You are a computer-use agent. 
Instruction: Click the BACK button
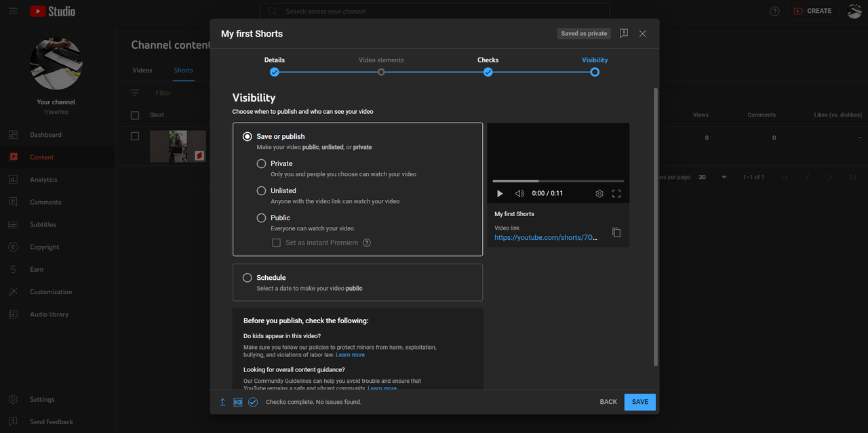point(608,402)
